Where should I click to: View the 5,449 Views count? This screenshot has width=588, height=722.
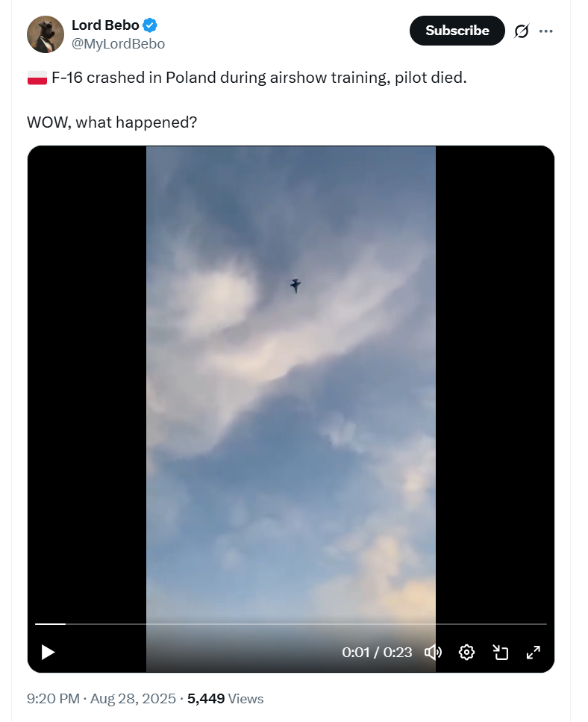(x=225, y=699)
